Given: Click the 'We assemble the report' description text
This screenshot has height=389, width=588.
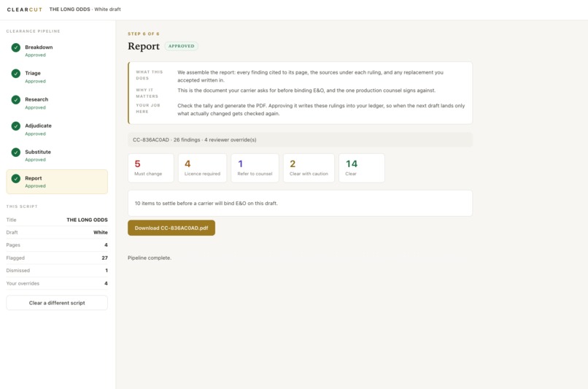Looking at the screenshot, I should point(311,76).
